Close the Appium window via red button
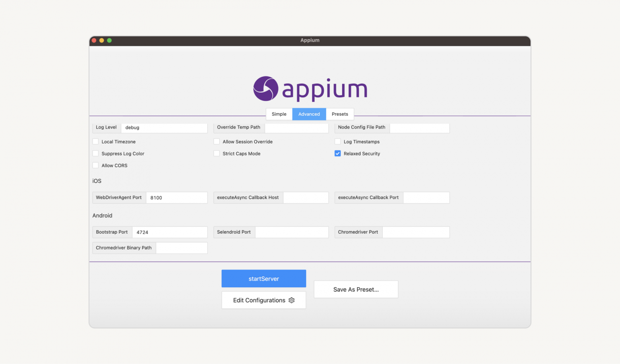Image resolution: width=620 pixels, height=364 pixels. tap(94, 41)
